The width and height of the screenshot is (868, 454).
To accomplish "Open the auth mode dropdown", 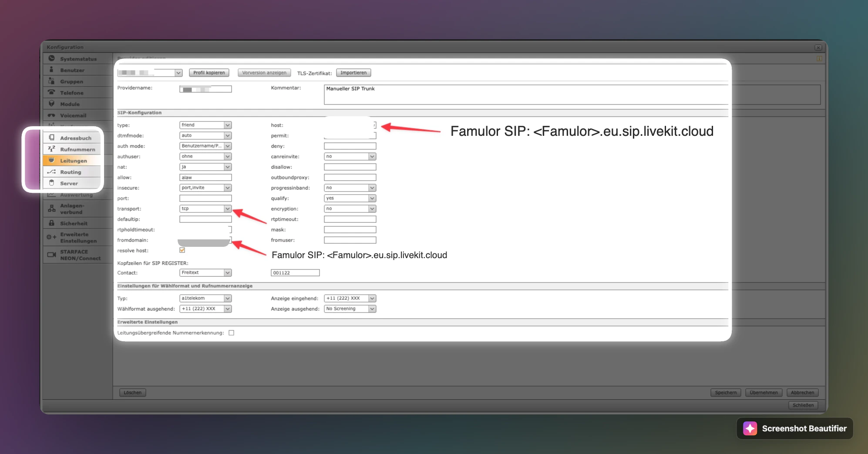I will point(205,146).
